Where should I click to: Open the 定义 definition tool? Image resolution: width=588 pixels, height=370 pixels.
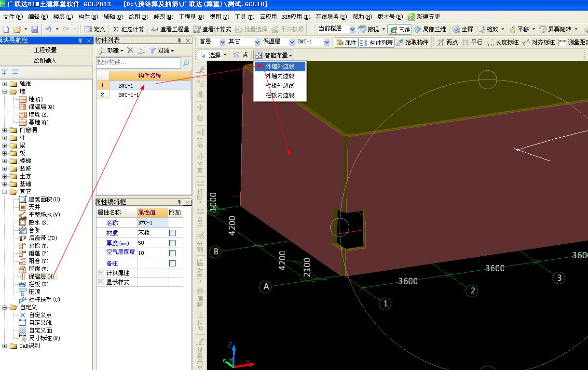point(95,29)
